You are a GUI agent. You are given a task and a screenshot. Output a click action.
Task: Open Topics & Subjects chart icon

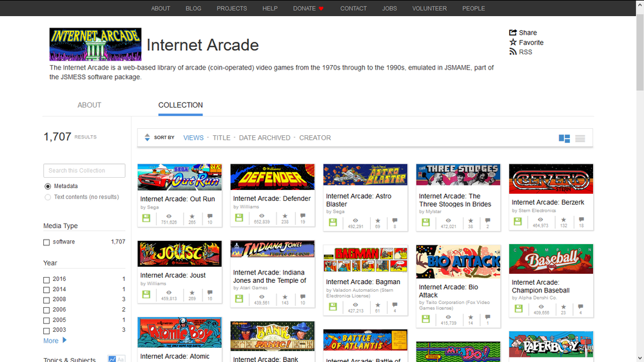(112, 359)
